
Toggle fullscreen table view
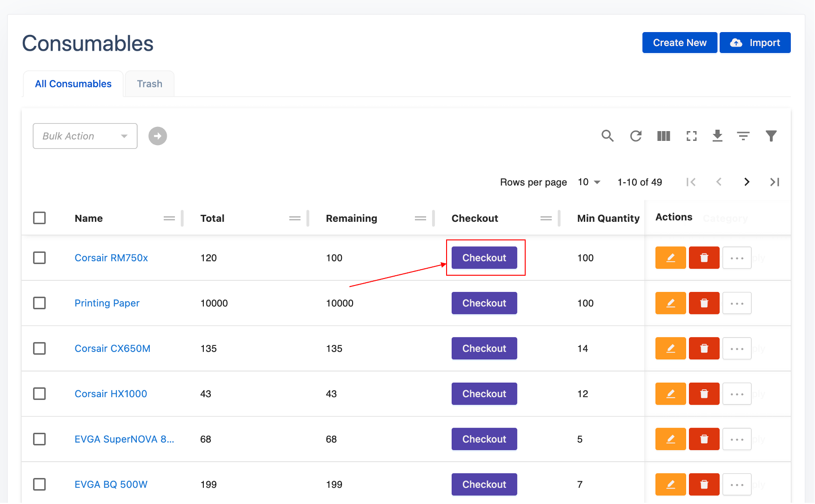click(x=692, y=136)
